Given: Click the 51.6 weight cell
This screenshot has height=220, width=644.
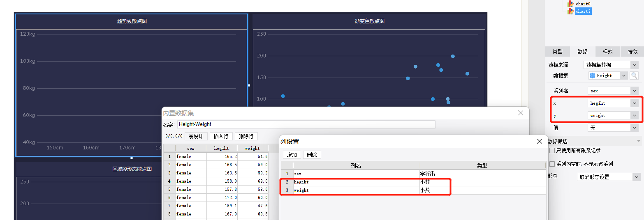Looking at the screenshot, I should (253, 156).
